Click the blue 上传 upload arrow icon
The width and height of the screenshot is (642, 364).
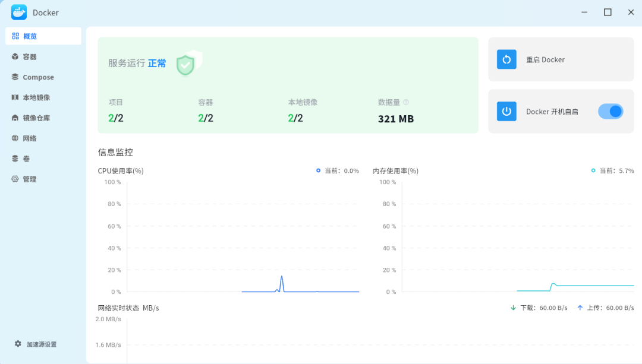click(580, 308)
